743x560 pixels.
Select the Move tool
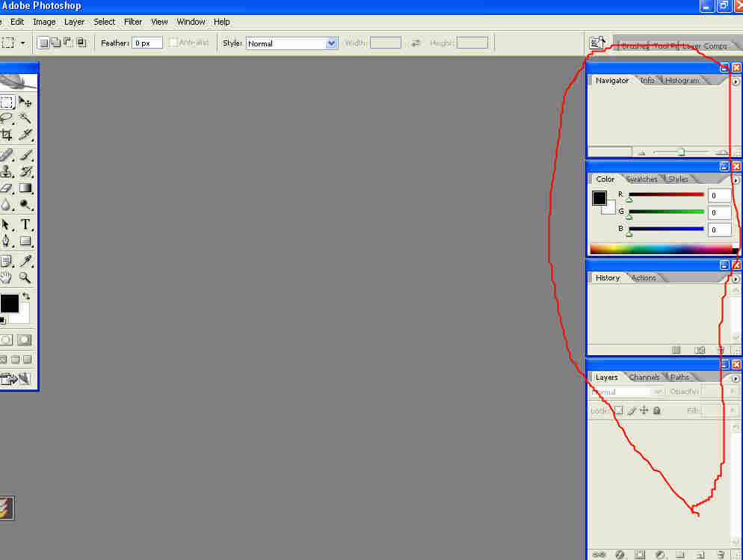(25, 102)
